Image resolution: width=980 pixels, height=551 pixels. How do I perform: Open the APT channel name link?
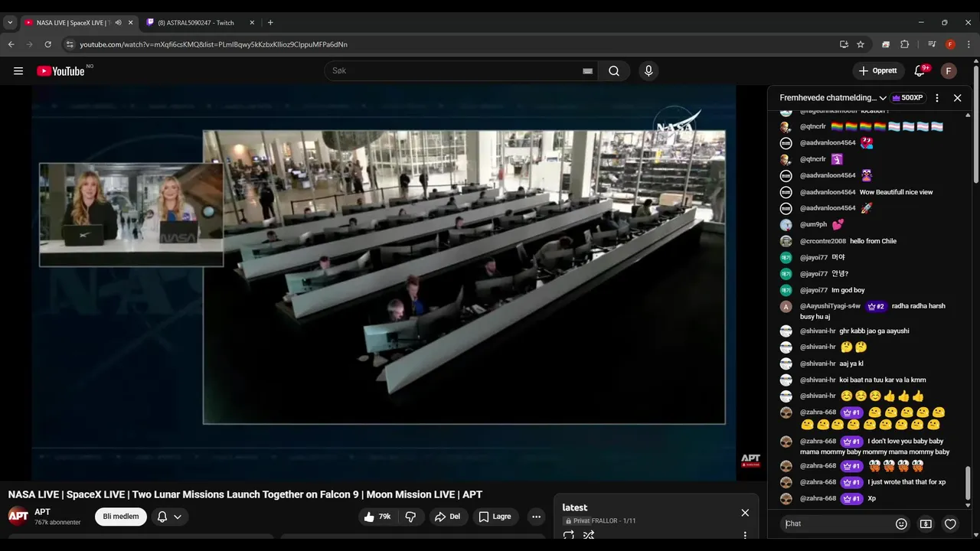pos(42,512)
